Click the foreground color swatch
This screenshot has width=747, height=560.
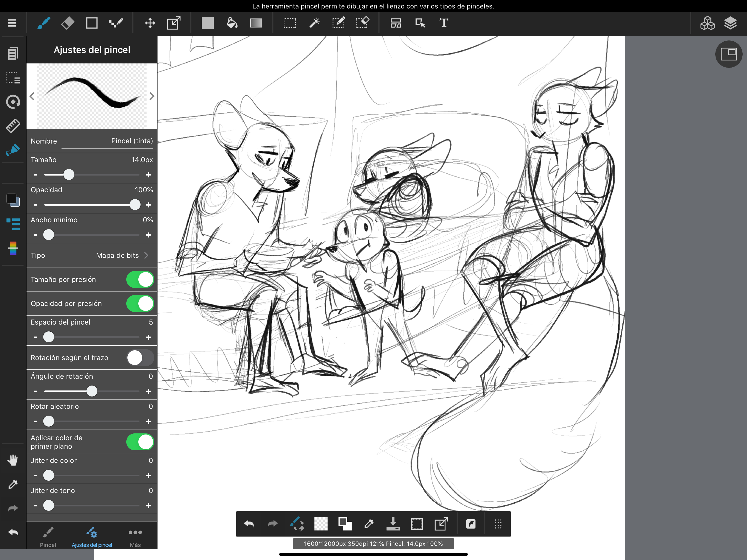click(11, 198)
